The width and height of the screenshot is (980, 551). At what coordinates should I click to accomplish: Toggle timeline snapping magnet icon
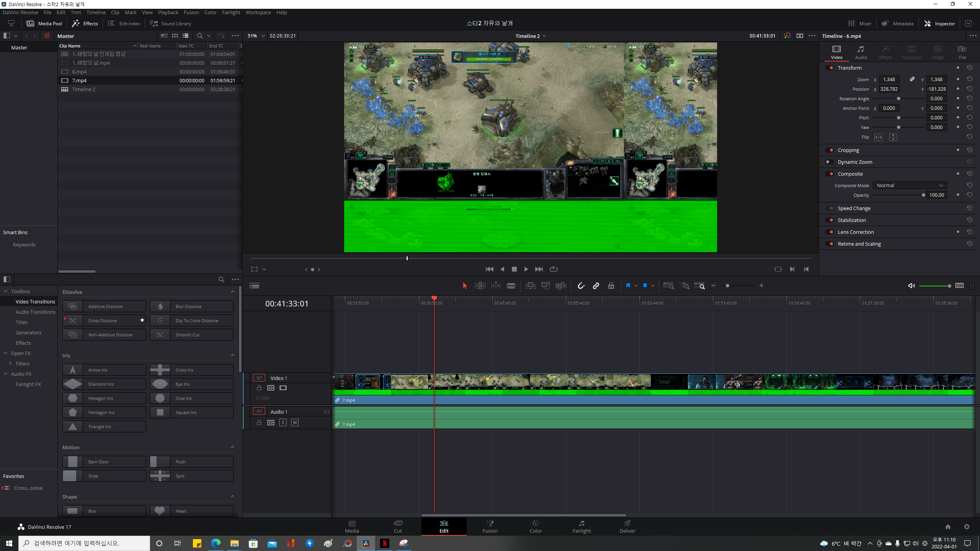pos(581,286)
